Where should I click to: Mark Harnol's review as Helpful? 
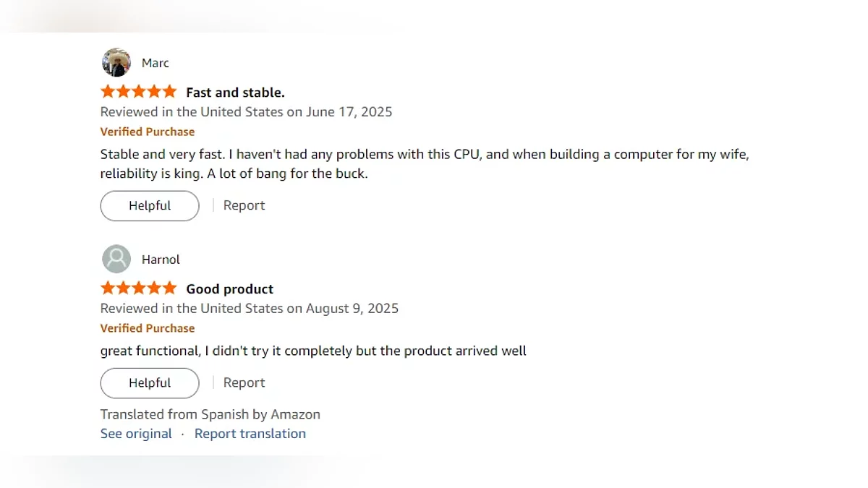click(x=150, y=383)
